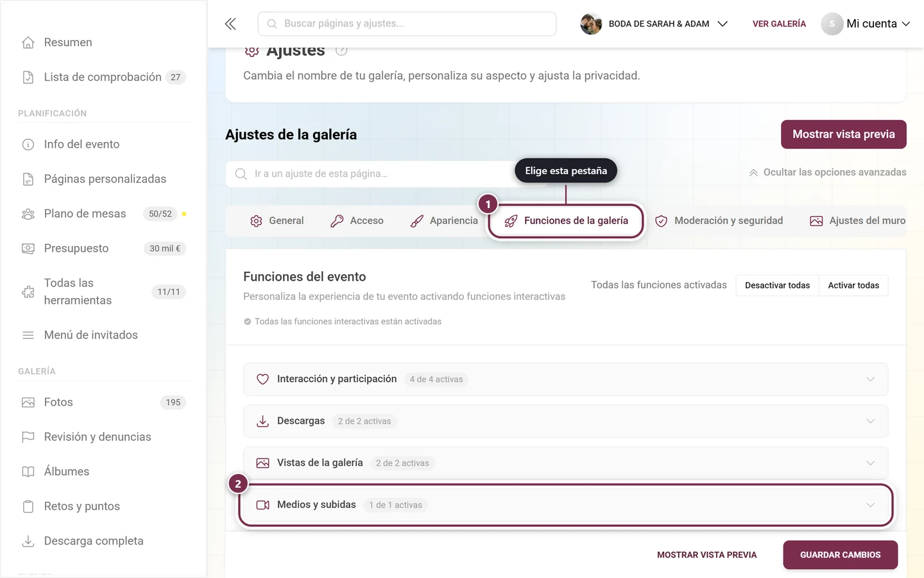The image size is (924, 578).
Task: Click the 195 badge next to Fotos
Action: [173, 403]
